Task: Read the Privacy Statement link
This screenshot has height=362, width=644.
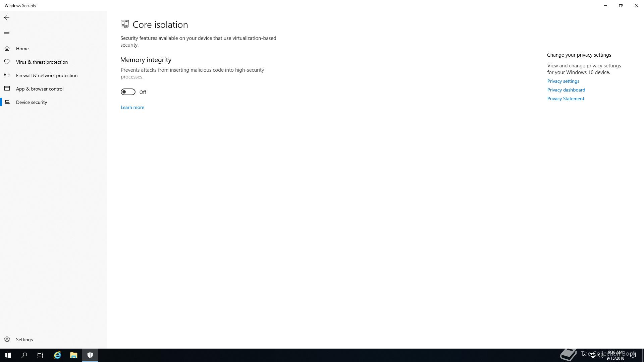Action: point(566,99)
